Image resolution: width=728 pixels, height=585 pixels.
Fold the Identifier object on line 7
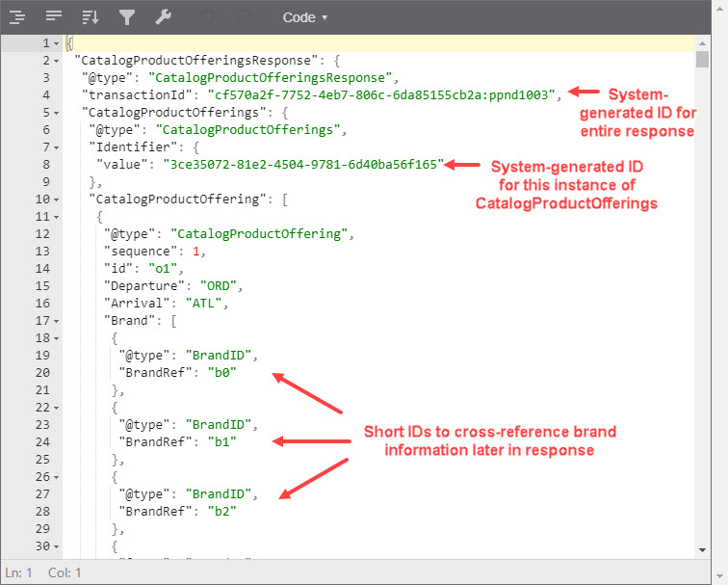tap(57, 147)
